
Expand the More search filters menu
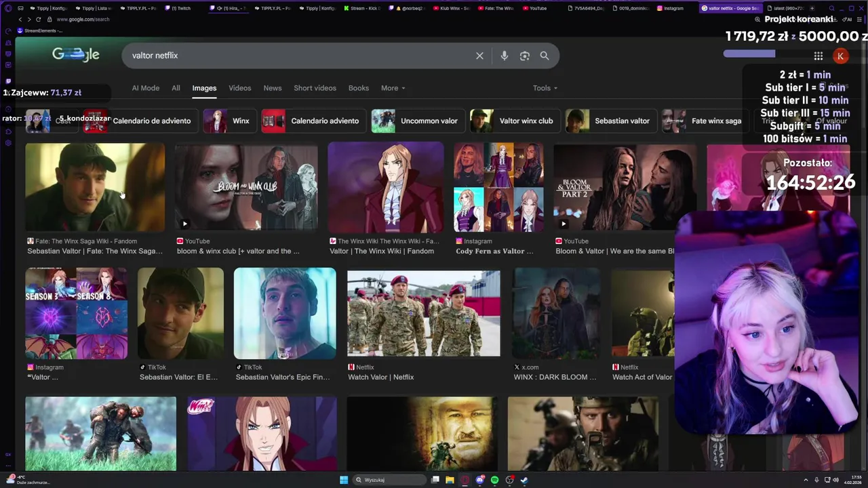(393, 88)
